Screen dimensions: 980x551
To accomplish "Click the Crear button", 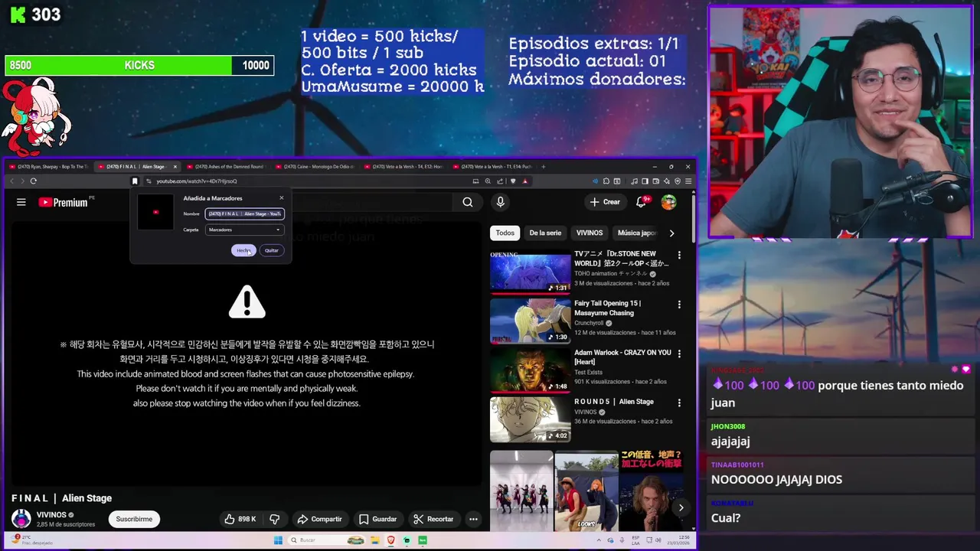I will pos(605,202).
